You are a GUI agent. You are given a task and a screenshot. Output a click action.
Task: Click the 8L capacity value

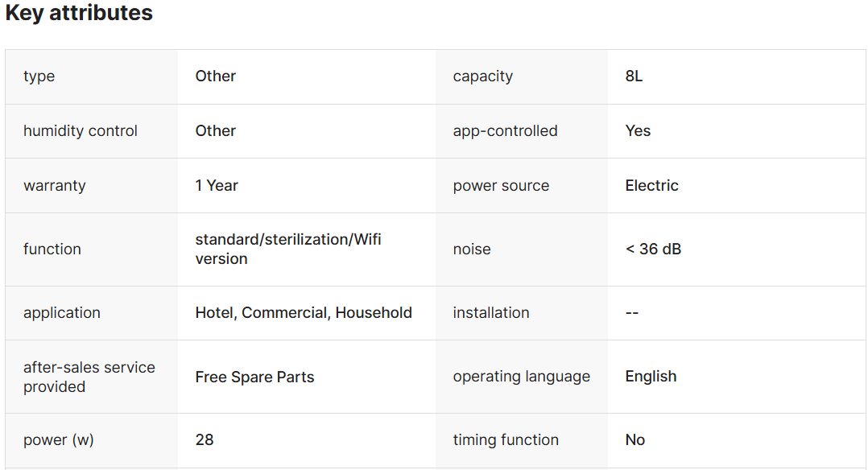pyautogui.click(x=634, y=76)
